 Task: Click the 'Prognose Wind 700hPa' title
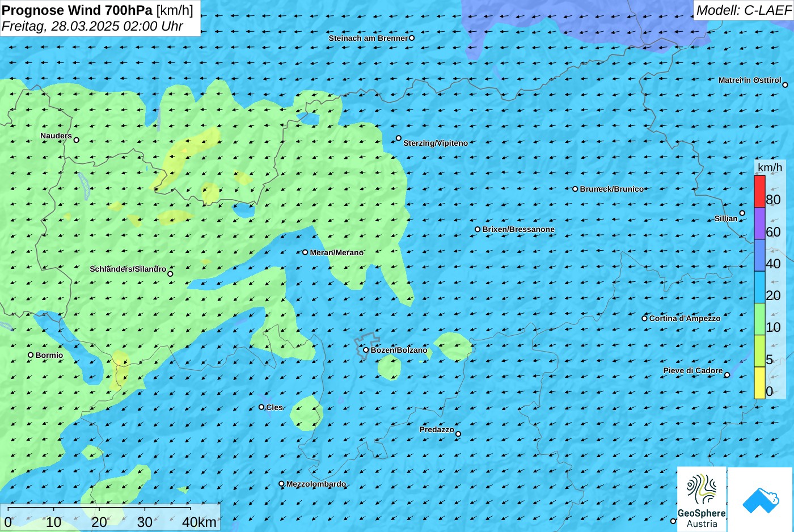pos(77,10)
